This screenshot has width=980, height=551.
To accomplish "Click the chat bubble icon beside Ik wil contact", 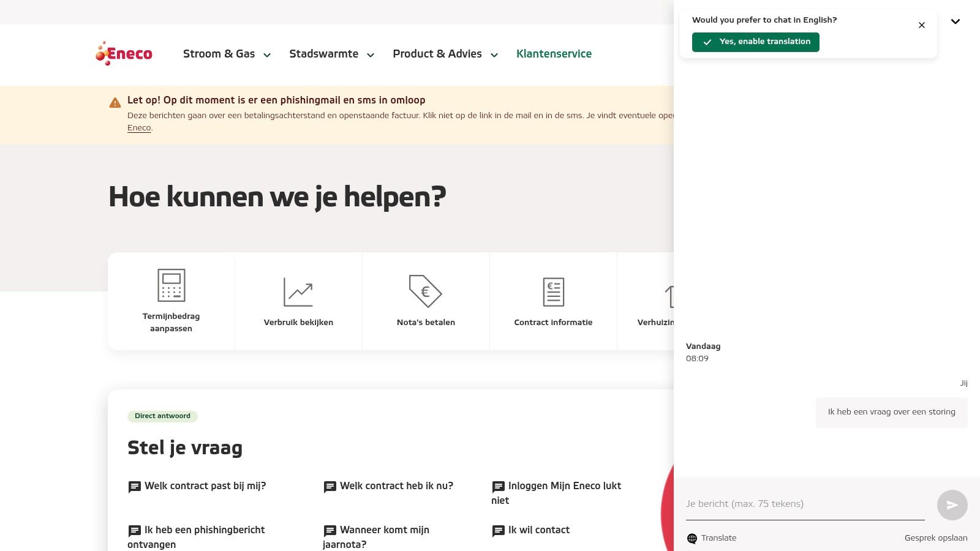I will click(x=497, y=530).
